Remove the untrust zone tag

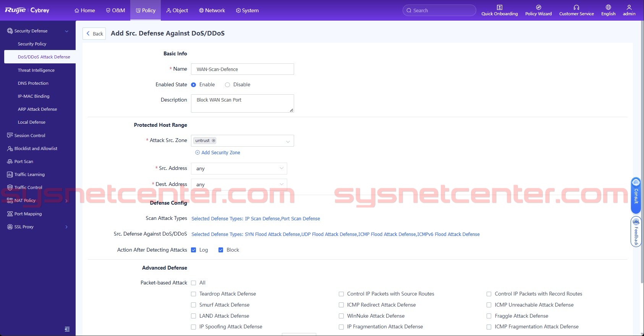click(x=214, y=141)
